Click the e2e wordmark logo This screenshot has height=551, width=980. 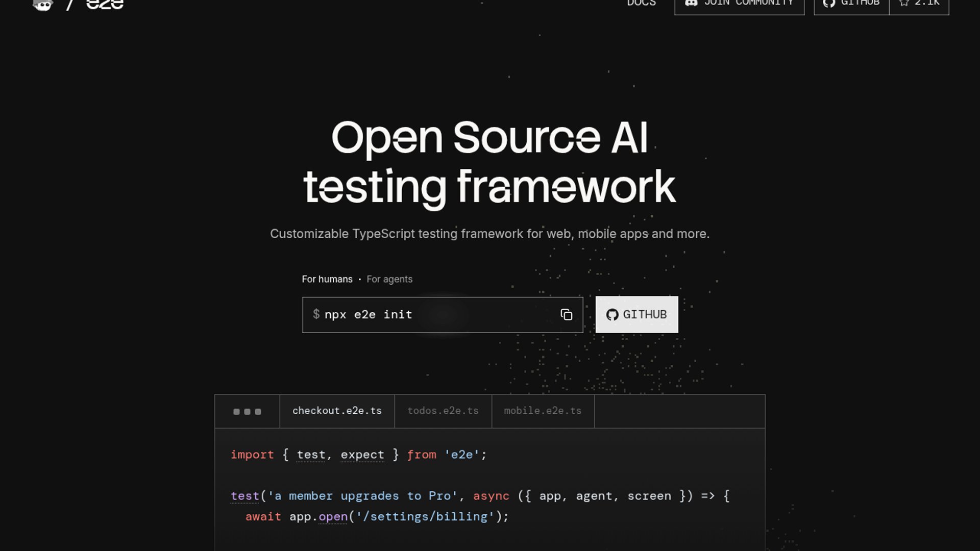click(x=105, y=4)
